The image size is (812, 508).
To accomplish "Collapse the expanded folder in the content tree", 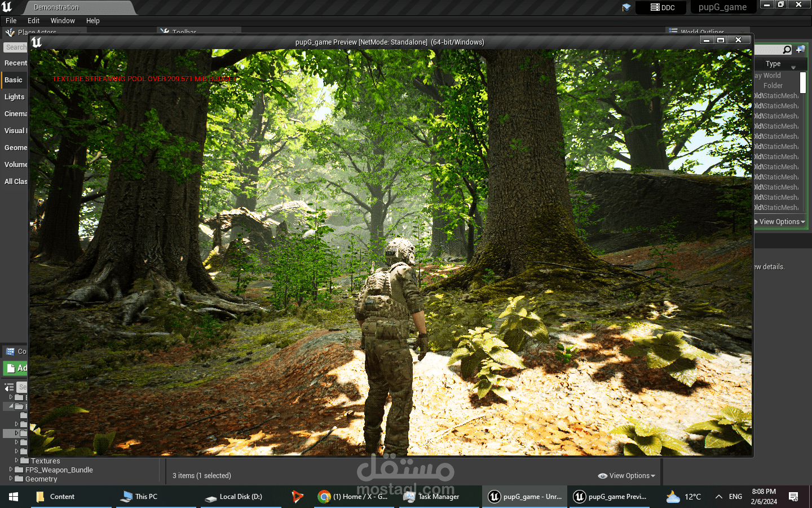I will [11, 406].
